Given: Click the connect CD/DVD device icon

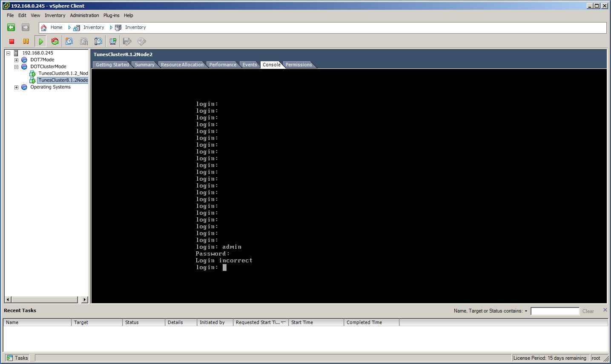Looking at the screenshot, I should (x=142, y=41).
